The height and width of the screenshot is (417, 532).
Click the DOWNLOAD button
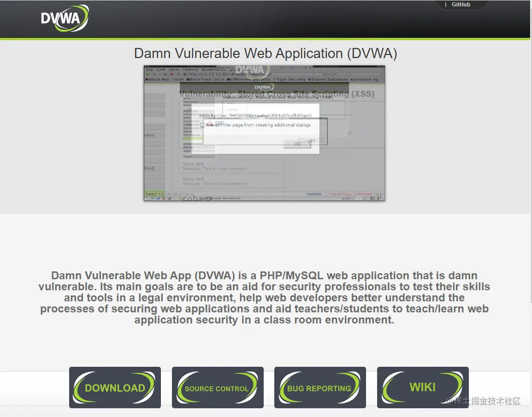(115, 388)
